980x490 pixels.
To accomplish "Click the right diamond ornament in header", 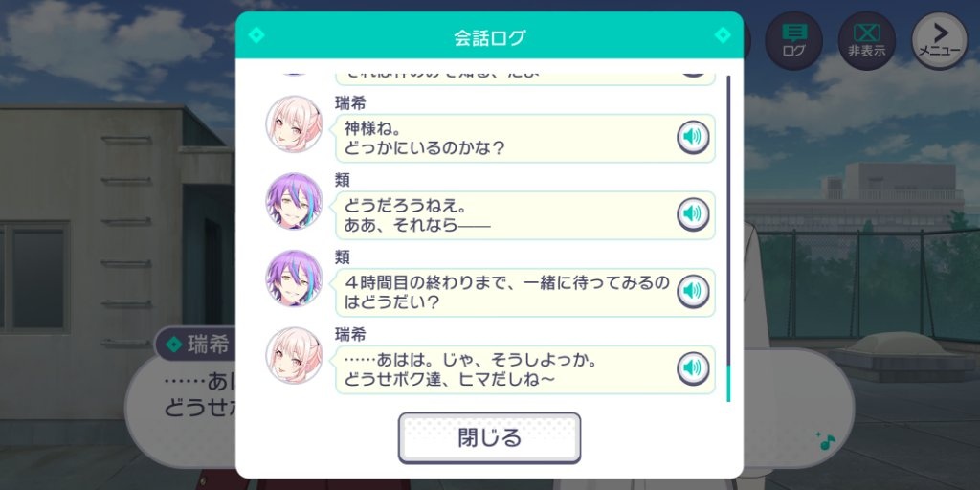I will coord(723,35).
